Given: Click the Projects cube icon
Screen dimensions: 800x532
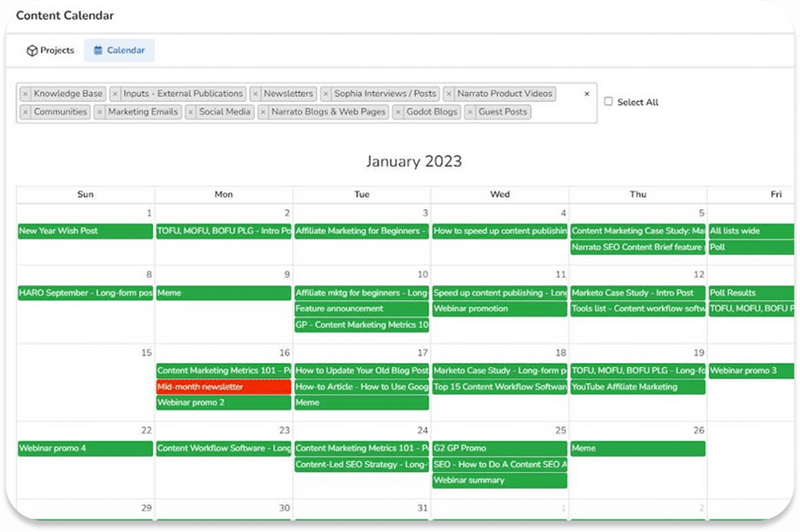Looking at the screenshot, I should click(x=32, y=51).
